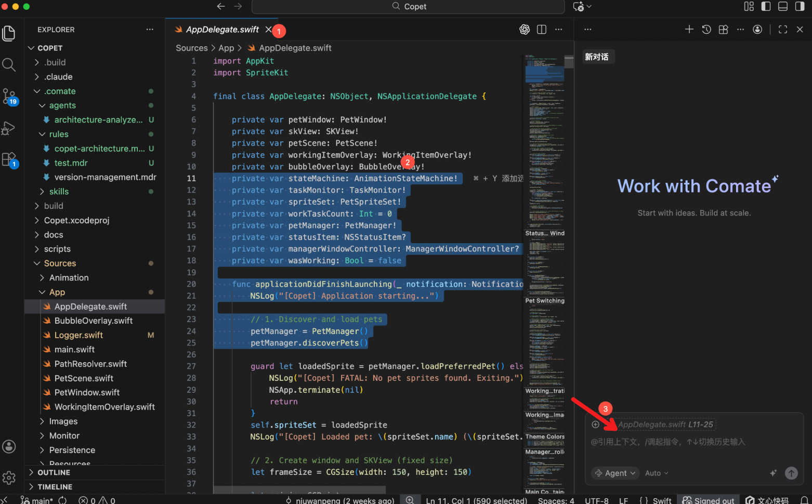Open PetScene.swift in the explorer
The height and width of the screenshot is (504, 812).
click(x=84, y=378)
